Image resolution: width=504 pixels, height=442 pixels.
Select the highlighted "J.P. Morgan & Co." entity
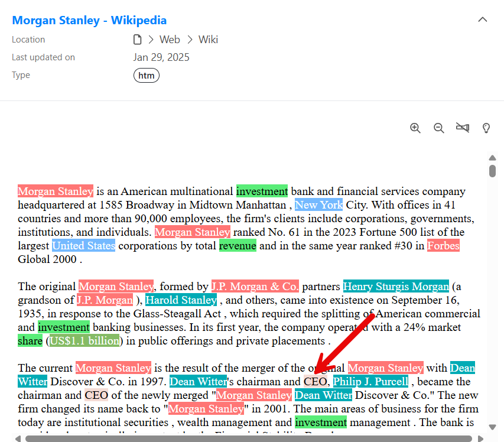[x=255, y=286]
